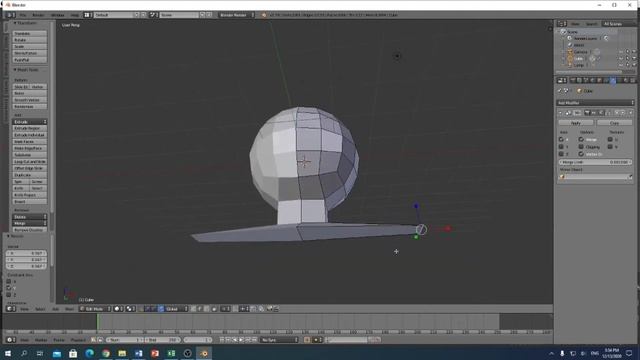The height and width of the screenshot is (360, 640).
Task: Open the pivot point selector in 3D header
Action: point(131,309)
